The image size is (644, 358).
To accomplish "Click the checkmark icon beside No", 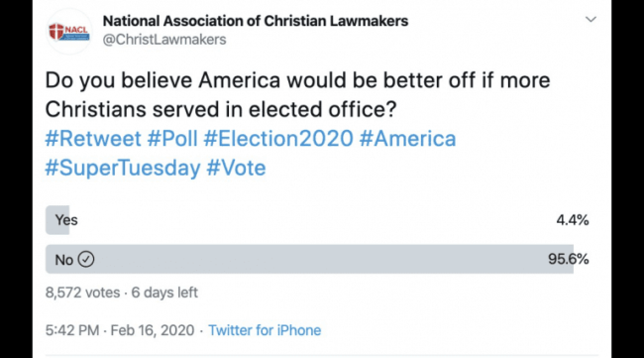I will pos(86,260).
